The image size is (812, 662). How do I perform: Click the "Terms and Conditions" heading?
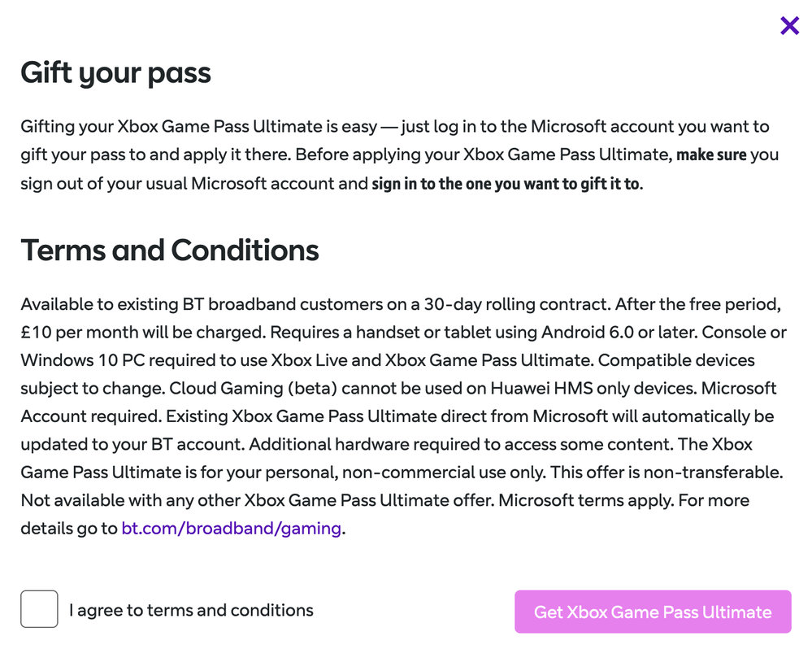coord(169,250)
